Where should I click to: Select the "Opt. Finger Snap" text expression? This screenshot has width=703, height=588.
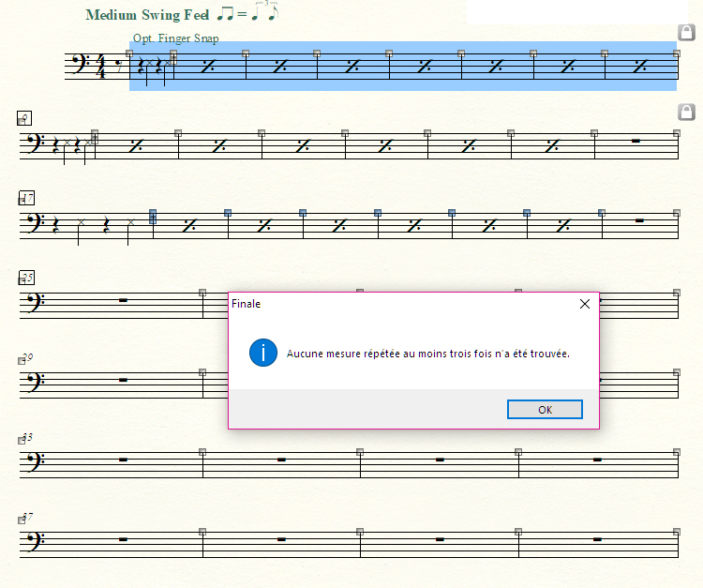[176, 38]
